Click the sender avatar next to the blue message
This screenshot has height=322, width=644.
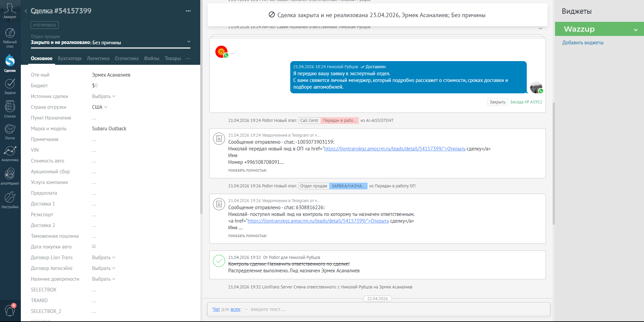pos(536,87)
